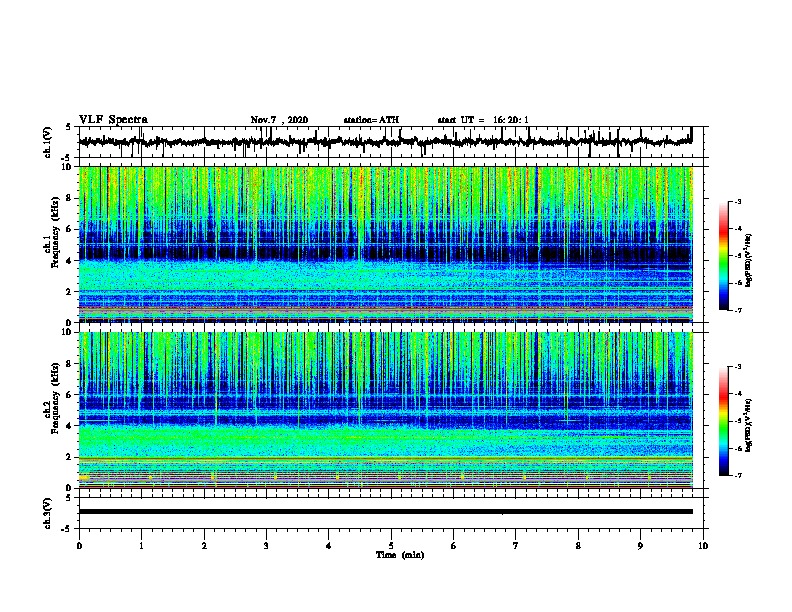Click the "Time (min)" axis label
This screenshot has width=792, height=612.
[x=400, y=555]
